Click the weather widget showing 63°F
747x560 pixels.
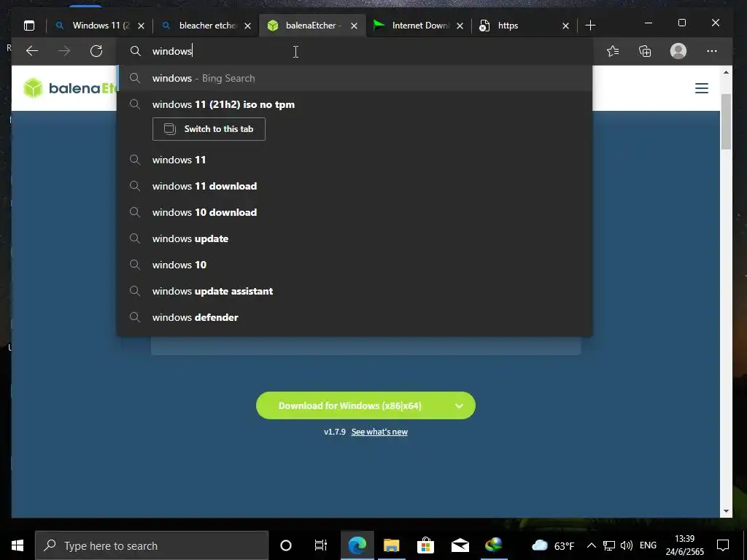pos(553,545)
